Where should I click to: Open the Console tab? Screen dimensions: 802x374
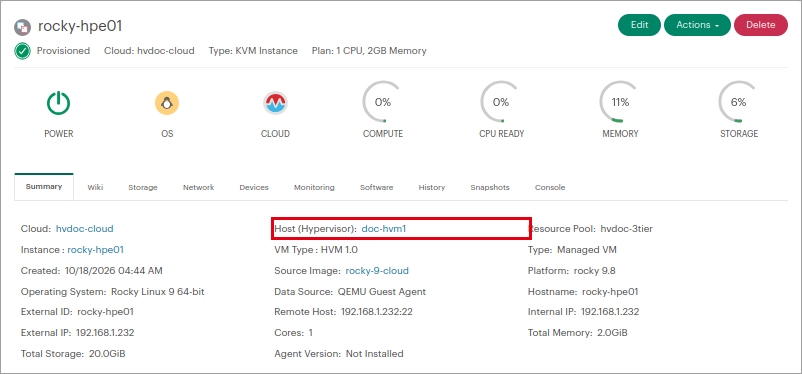click(550, 187)
